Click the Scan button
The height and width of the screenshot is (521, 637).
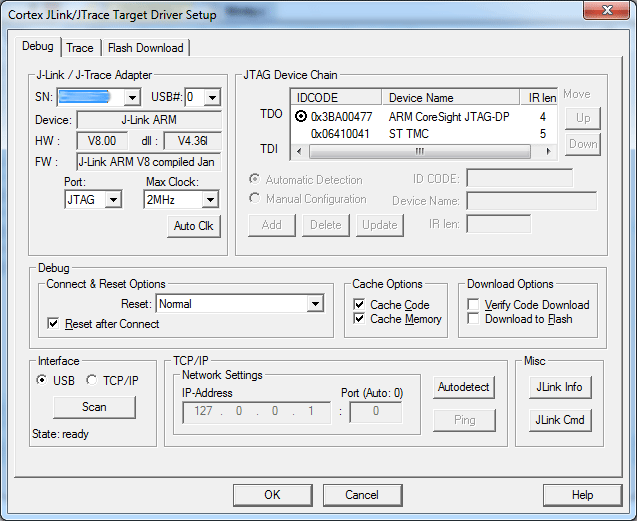tap(94, 407)
